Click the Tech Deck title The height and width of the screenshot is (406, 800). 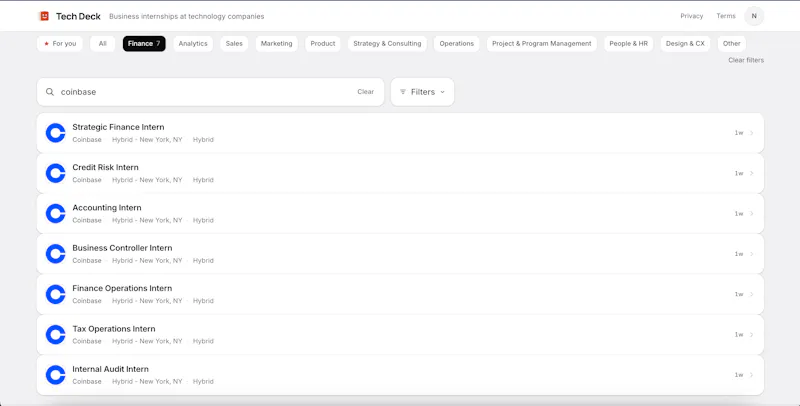pyautogui.click(x=78, y=16)
